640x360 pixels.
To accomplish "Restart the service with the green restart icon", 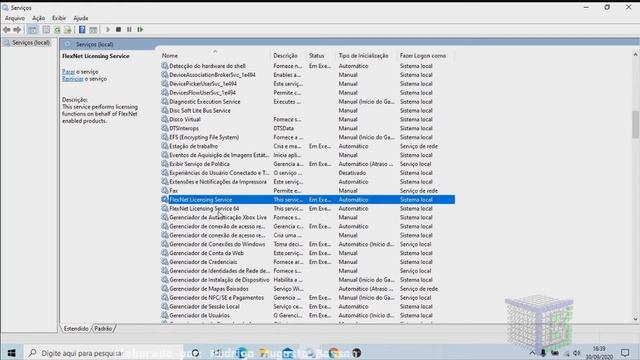I will tap(140, 29).
